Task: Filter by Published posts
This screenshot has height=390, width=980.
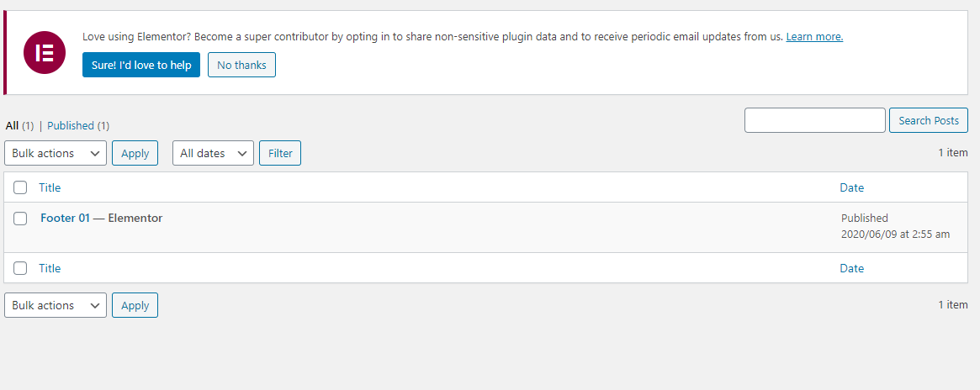Action: [x=71, y=125]
